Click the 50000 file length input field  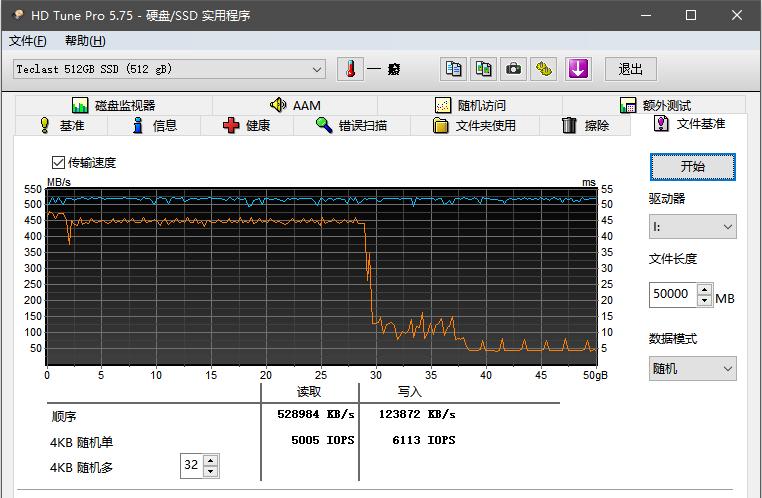coord(673,294)
